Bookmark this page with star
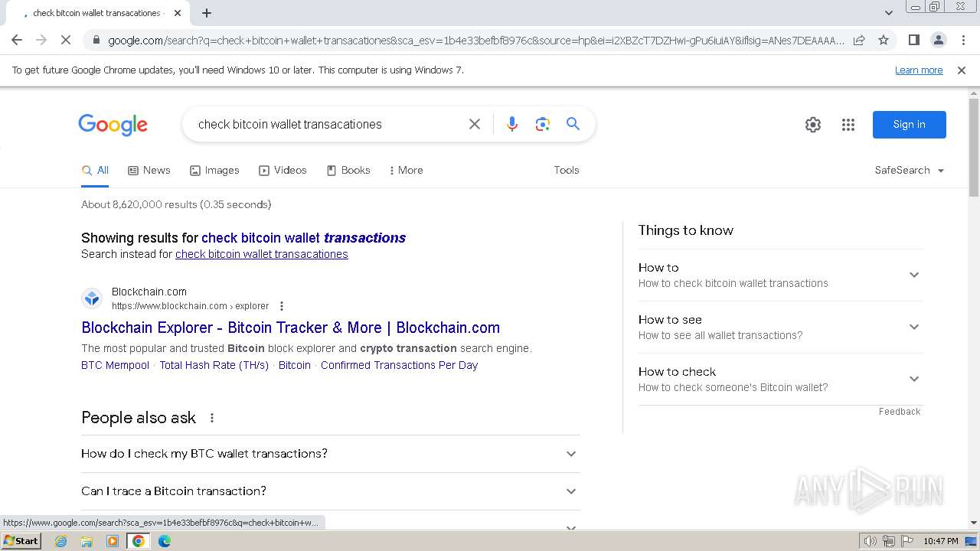980x551 pixels. (884, 40)
